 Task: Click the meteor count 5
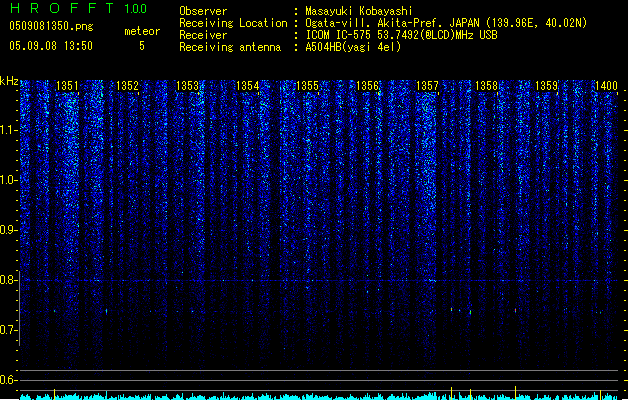click(x=142, y=46)
